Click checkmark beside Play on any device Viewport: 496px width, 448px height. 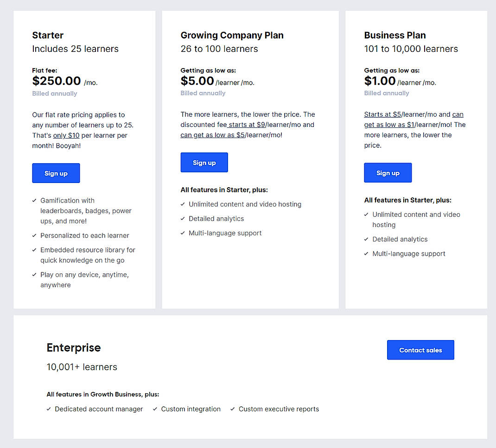click(x=34, y=274)
